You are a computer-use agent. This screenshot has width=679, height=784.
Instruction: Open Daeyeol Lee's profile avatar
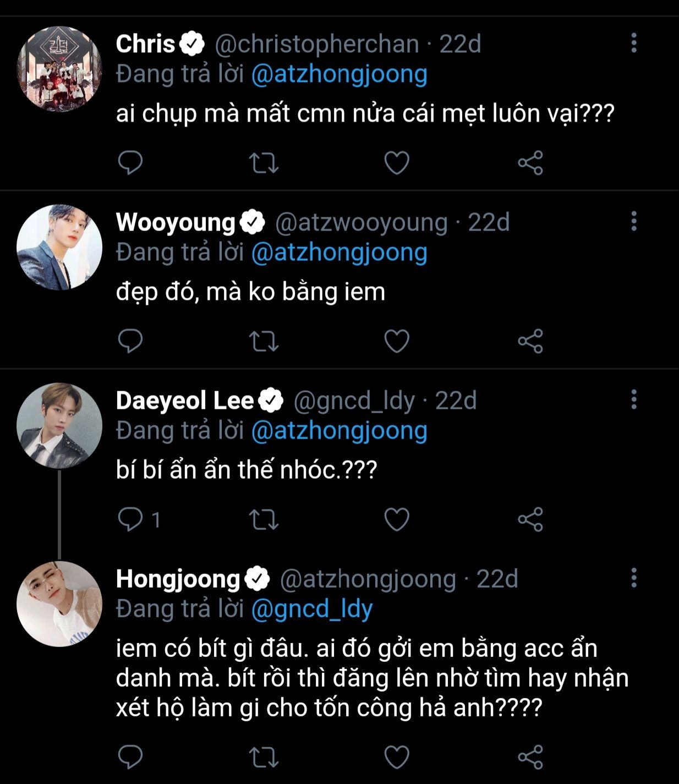tap(59, 425)
